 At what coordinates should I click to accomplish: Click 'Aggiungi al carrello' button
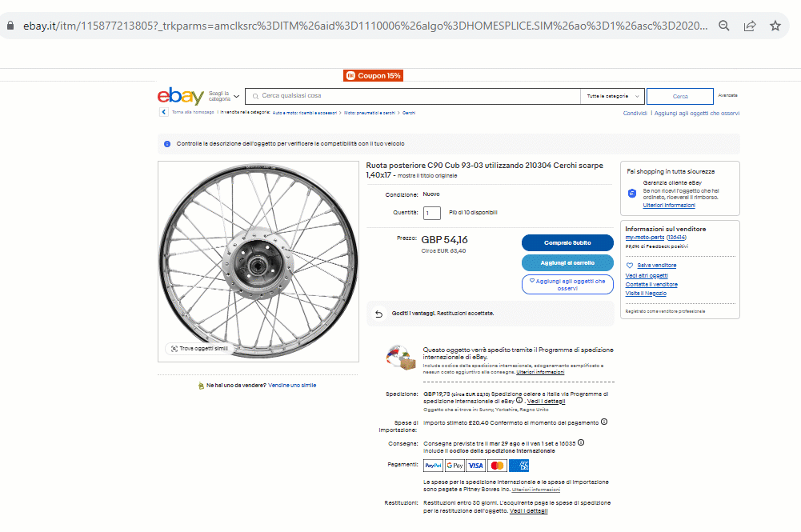tap(567, 262)
